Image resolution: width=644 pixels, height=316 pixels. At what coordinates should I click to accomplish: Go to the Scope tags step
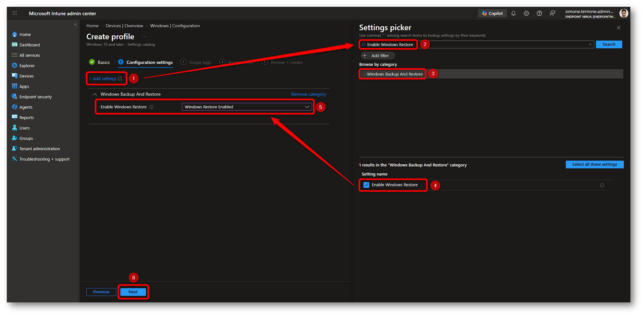[x=196, y=62]
